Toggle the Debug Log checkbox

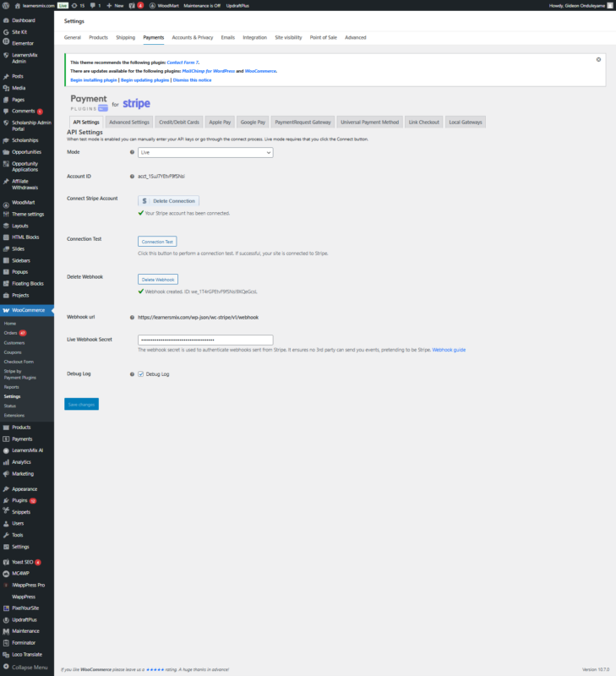[140, 374]
